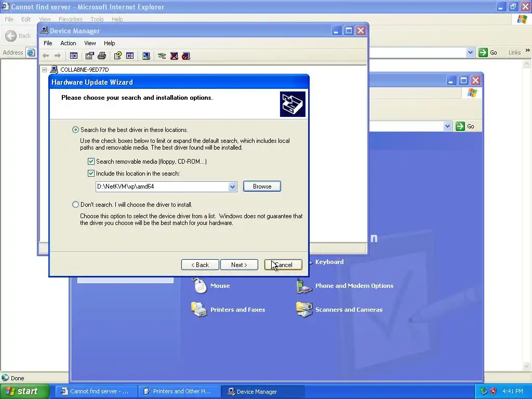Click the Windows start button
This screenshot has width=532, height=399.
point(24,391)
